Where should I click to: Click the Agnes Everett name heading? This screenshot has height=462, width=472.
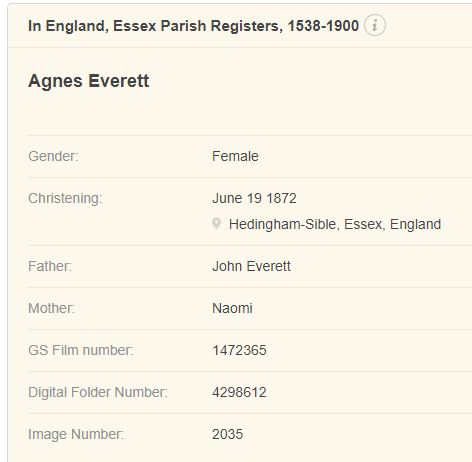pyautogui.click(x=89, y=81)
